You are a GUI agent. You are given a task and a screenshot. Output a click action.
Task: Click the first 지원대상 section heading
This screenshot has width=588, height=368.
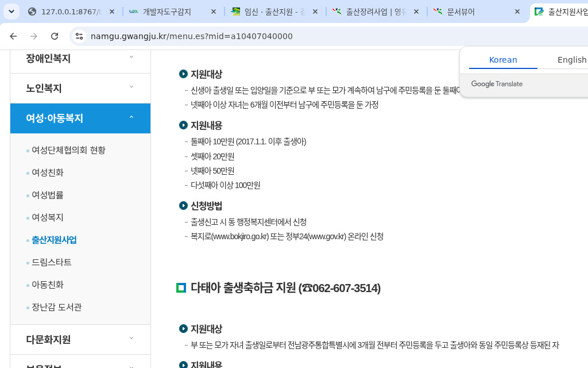(206, 74)
